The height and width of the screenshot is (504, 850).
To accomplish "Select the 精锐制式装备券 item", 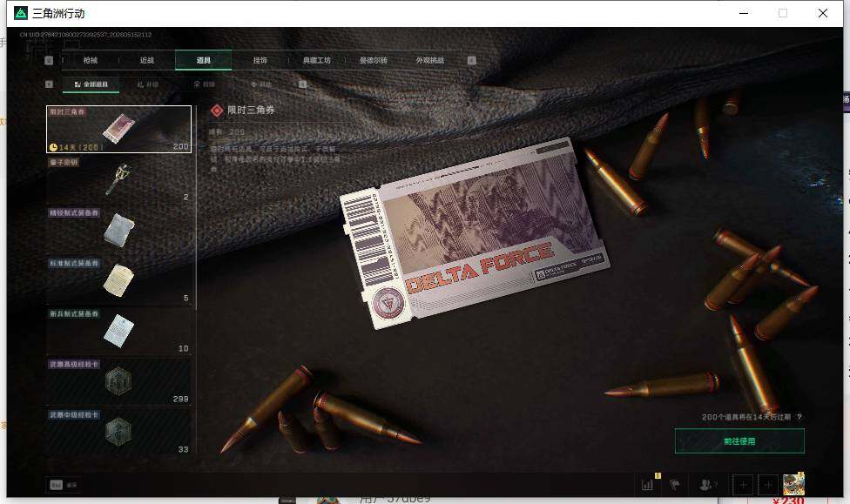I will 118,230.
